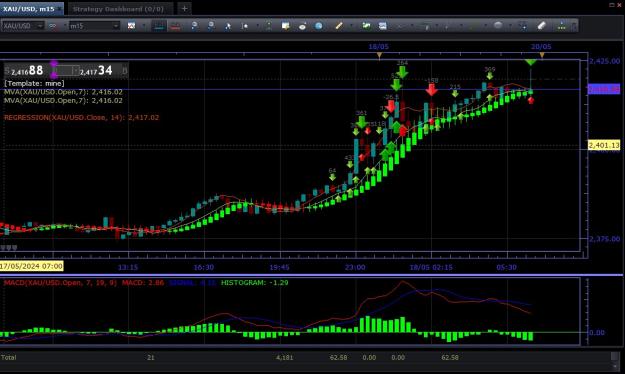
Task: Click the add label note icon
Action: [285, 26]
